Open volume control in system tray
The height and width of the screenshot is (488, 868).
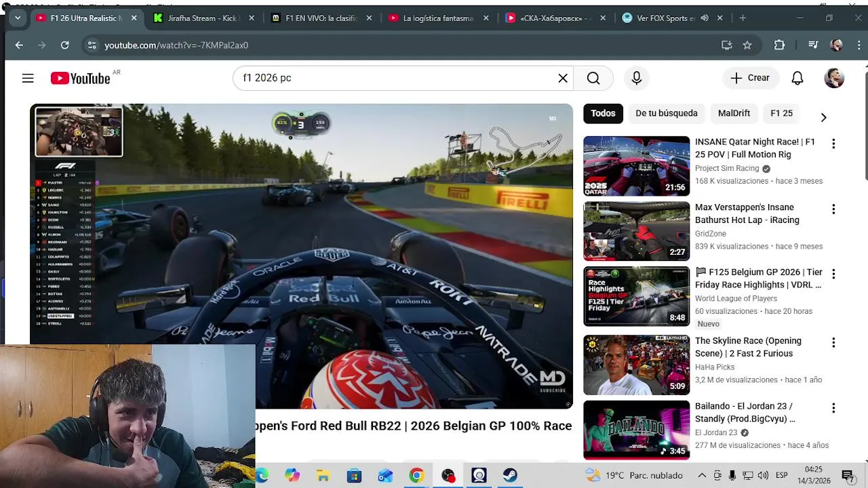(x=763, y=475)
